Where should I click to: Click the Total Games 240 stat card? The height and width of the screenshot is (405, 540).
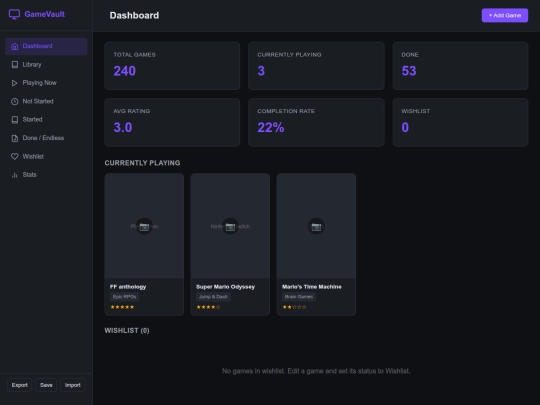pos(172,66)
